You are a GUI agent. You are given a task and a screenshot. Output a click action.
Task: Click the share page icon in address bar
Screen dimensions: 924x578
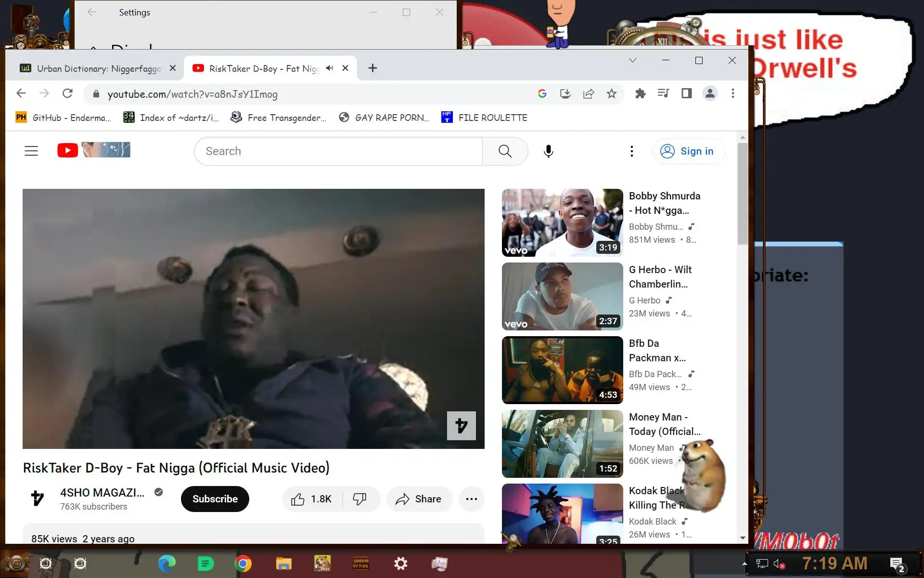coord(589,94)
